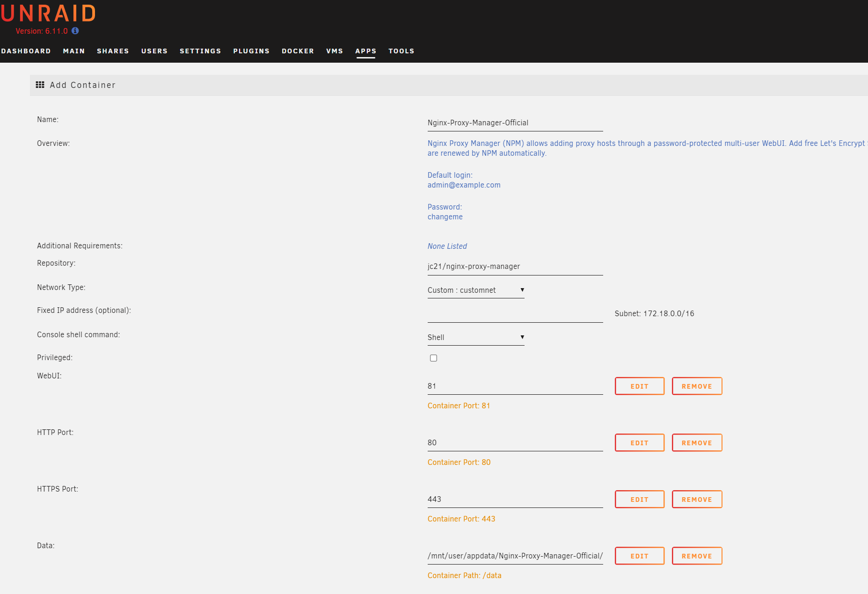
Task: Click the Repository input field
Action: [515, 267]
